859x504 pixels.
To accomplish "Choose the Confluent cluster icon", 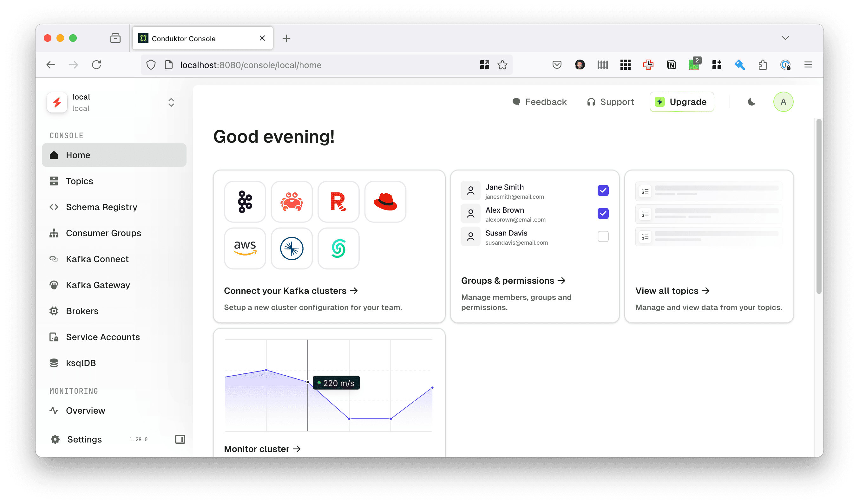I will pyautogui.click(x=292, y=248).
